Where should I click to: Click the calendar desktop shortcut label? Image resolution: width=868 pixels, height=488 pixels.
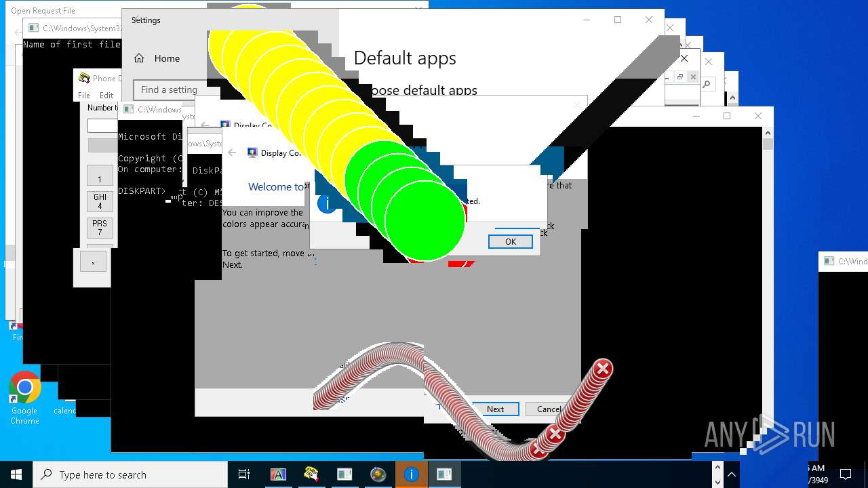[x=65, y=411]
